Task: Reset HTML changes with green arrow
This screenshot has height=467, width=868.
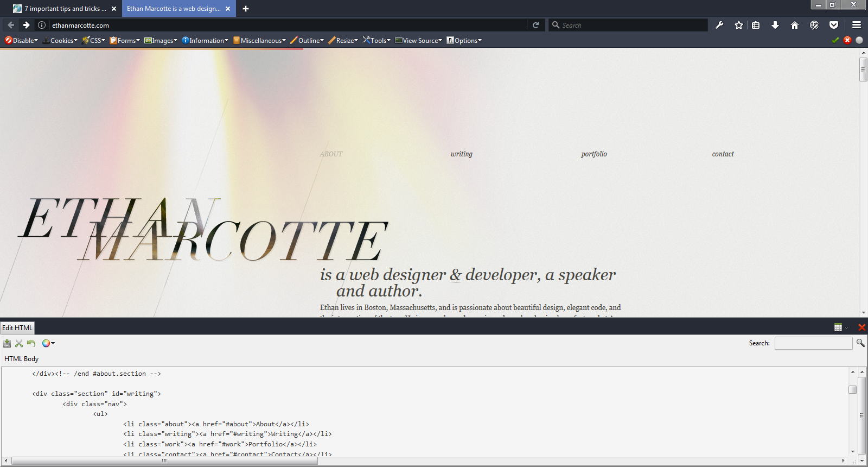Action: (31, 343)
